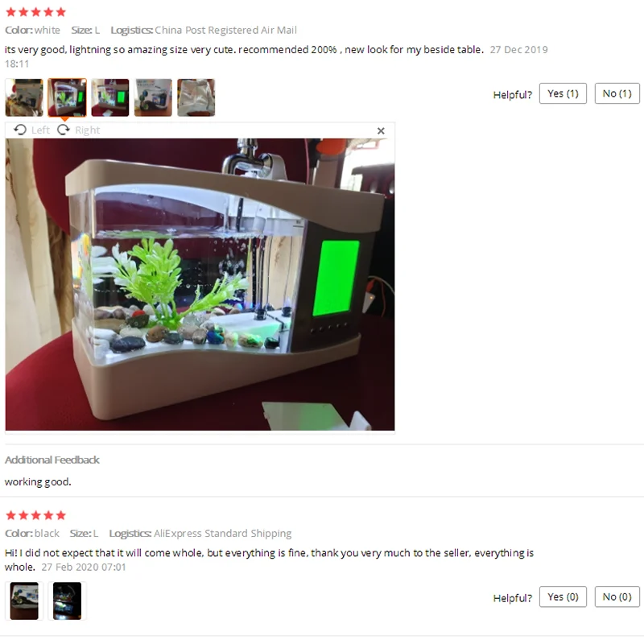
Task: Close the enlarged photo viewer
Action: coord(381,130)
